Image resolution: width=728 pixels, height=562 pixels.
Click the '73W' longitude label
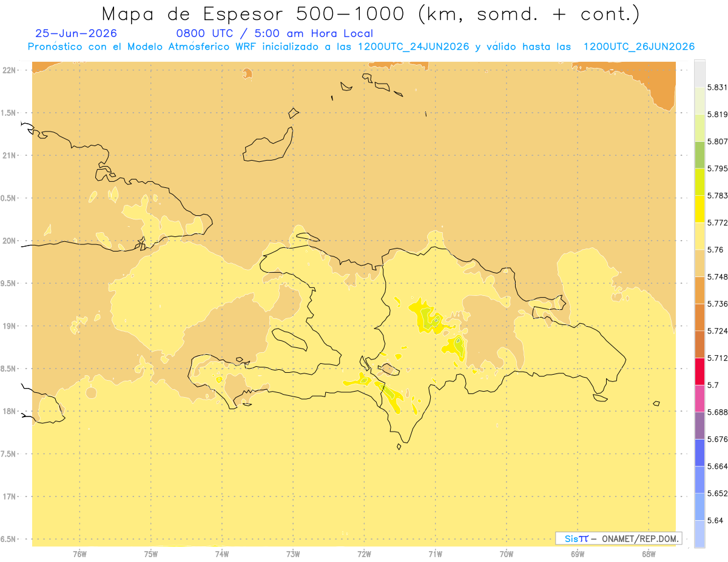coord(293,554)
